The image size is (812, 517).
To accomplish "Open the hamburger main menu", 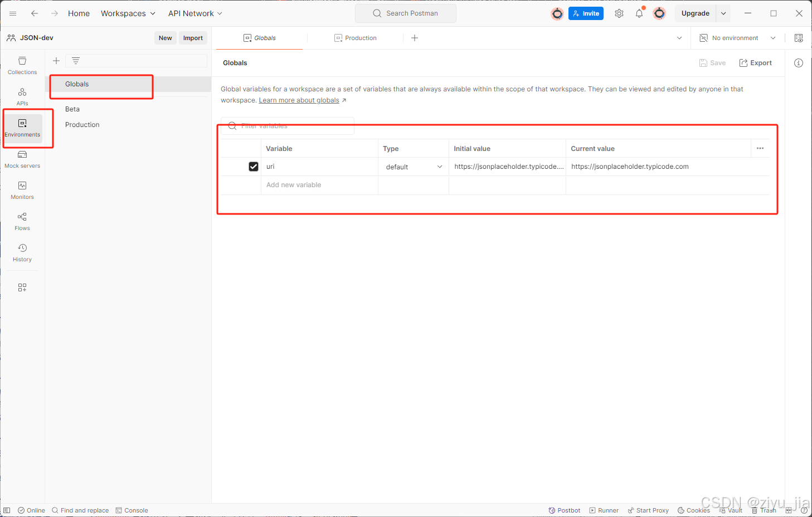I will 13,13.
